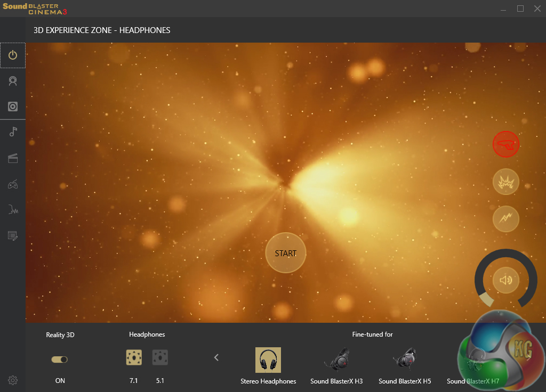Turn off the Reality 3D switch
This screenshot has width=546, height=392.
(x=60, y=360)
